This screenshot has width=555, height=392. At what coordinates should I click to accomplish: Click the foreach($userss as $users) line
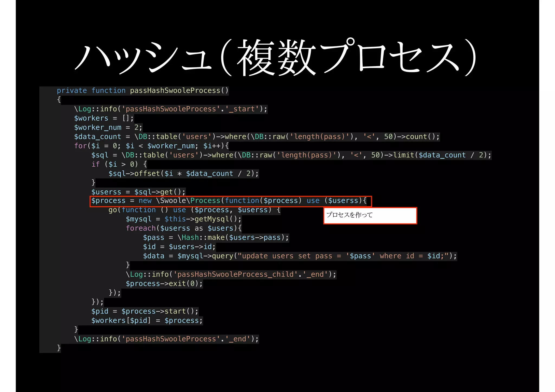coord(183,228)
